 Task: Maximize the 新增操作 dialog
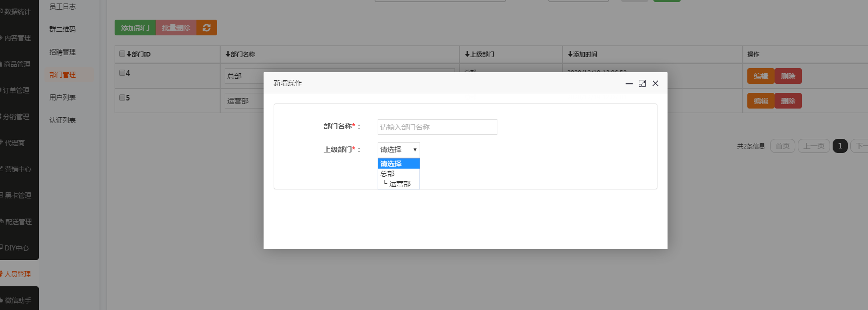pos(642,83)
